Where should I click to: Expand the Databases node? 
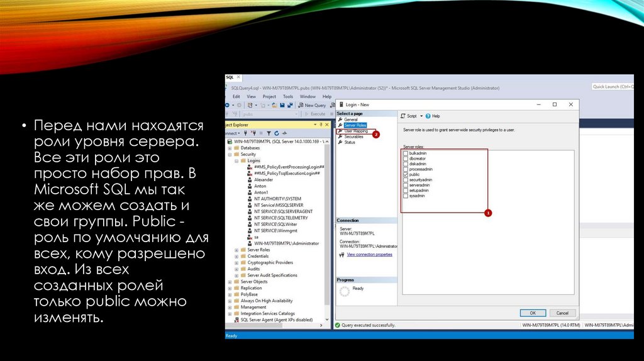click(x=230, y=148)
